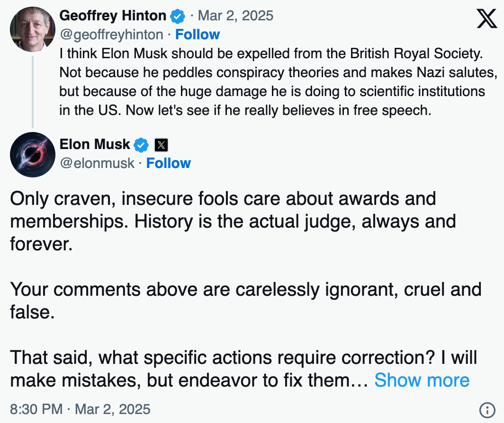Screen dimensions: 504x423
Task: Open Geoffrey Hinton's profile picture
Action: [x=33, y=29]
